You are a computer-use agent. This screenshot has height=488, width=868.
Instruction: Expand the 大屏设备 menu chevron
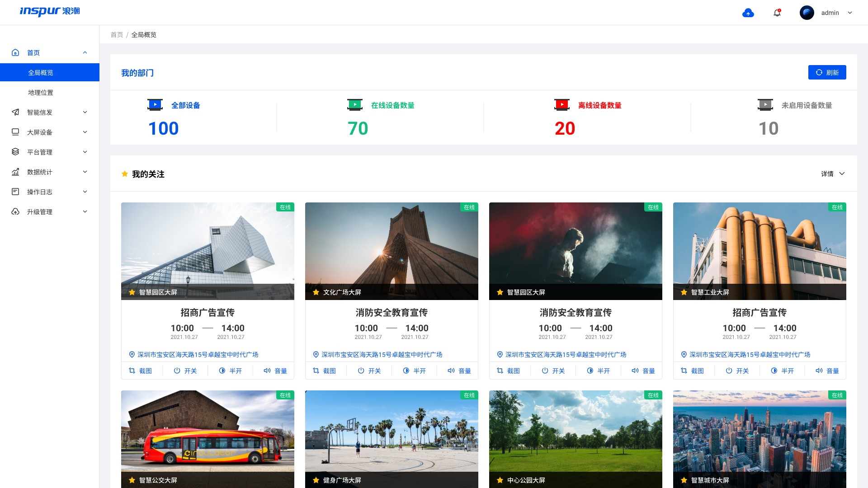tap(85, 132)
